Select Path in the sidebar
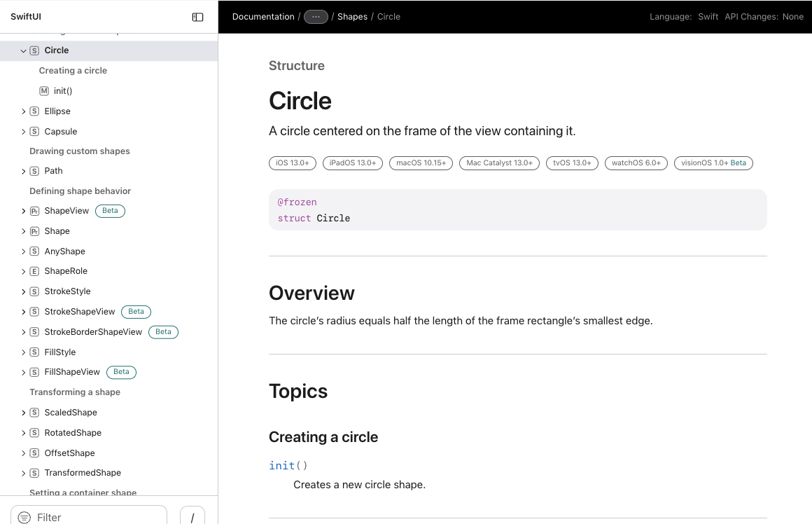812x524 pixels. coord(53,170)
